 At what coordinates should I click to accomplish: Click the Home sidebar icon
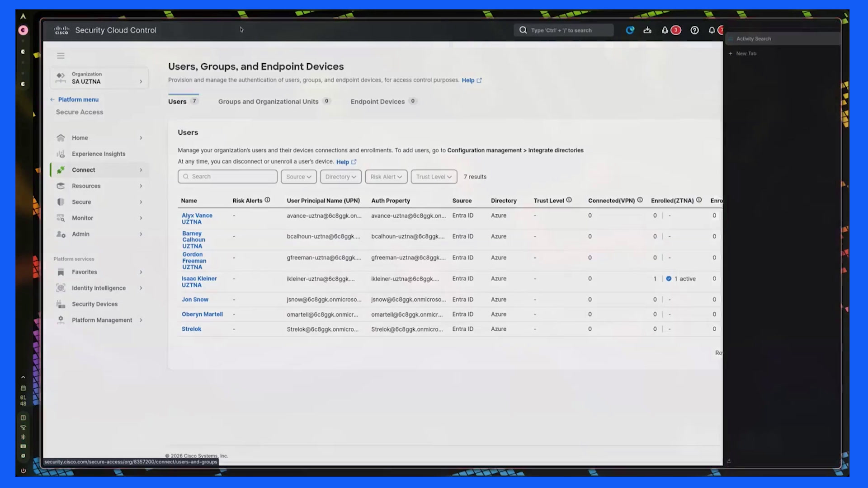(61, 138)
